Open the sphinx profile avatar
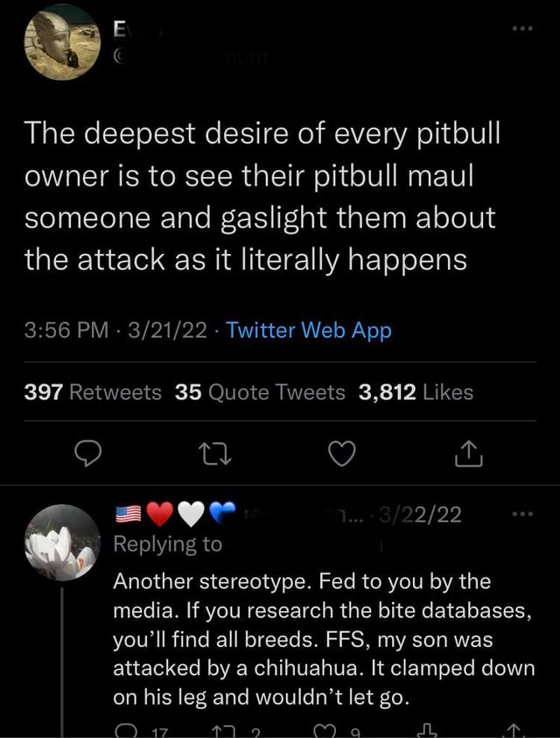Viewport: 560px width, 738px height. click(x=62, y=44)
